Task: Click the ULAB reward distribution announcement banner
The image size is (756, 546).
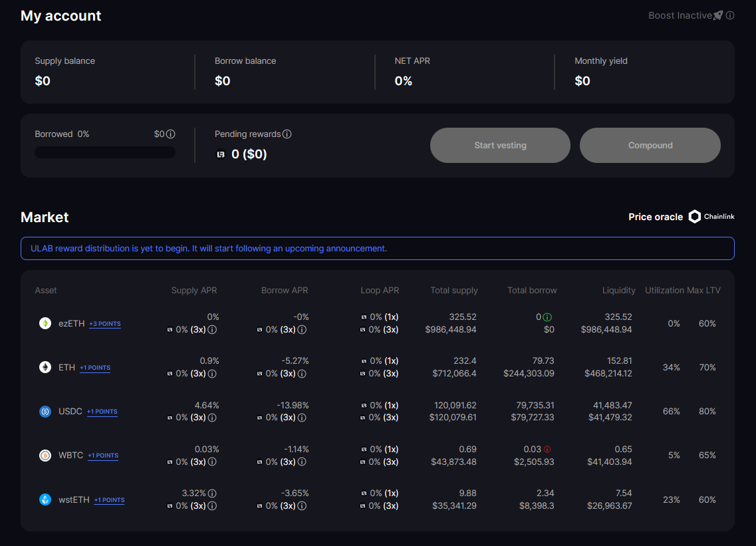Action: [x=377, y=248]
